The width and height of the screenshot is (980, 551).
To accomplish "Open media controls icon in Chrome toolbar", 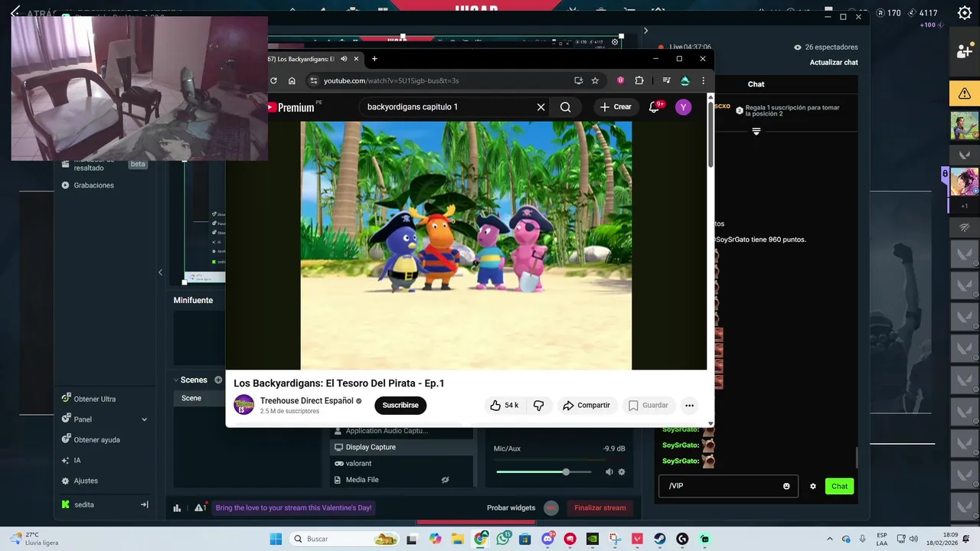I will pyautogui.click(x=666, y=80).
